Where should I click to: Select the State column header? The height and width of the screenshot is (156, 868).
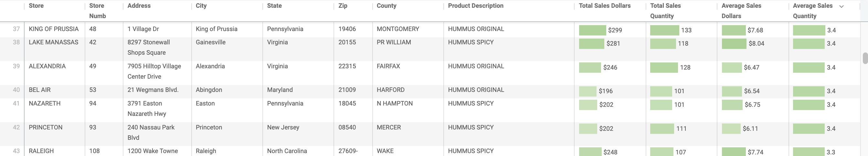pos(274,6)
